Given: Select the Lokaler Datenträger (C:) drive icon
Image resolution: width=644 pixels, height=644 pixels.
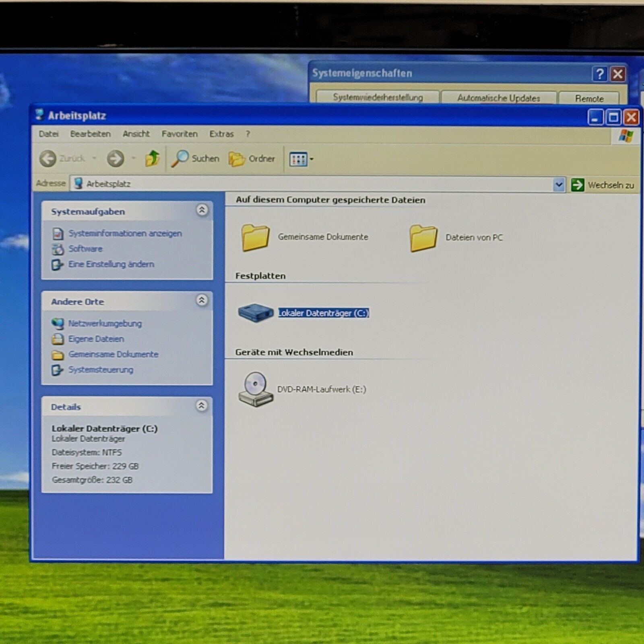Looking at the screenshot, I should pos(255,312).
